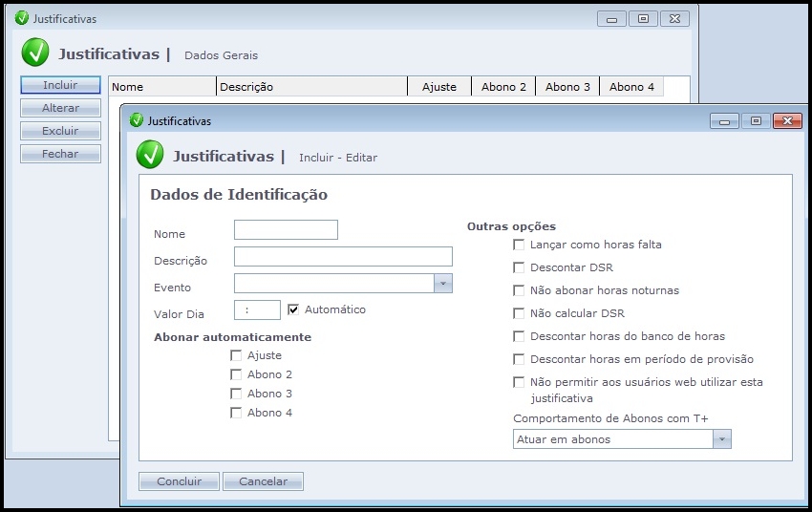Image resolution: width=812 pixels, height=512 pixels.
Task: Sort by the Descrição column header
Action: pyautogui.click(x=311, y=87)
